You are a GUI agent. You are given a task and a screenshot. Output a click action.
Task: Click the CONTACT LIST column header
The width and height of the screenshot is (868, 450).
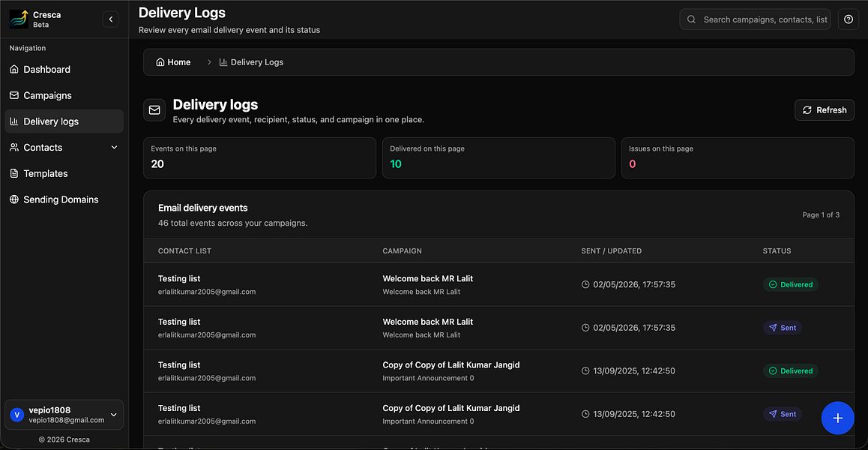pyautogui.click(x=185, y=251)
